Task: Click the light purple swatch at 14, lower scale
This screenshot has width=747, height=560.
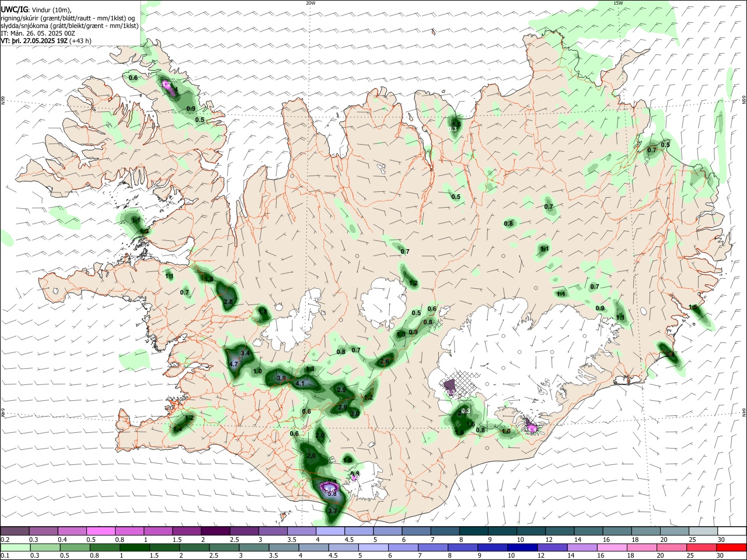Action: (582, 547)
